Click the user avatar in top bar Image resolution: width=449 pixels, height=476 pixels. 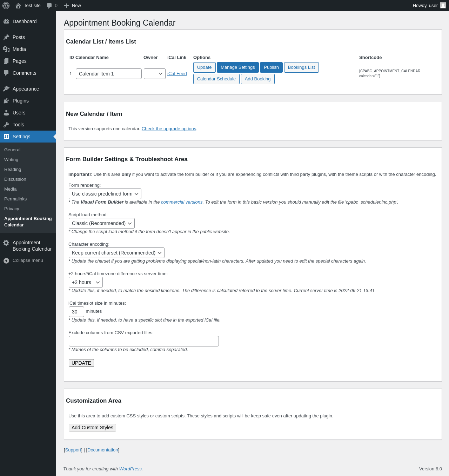pos(443,5)
